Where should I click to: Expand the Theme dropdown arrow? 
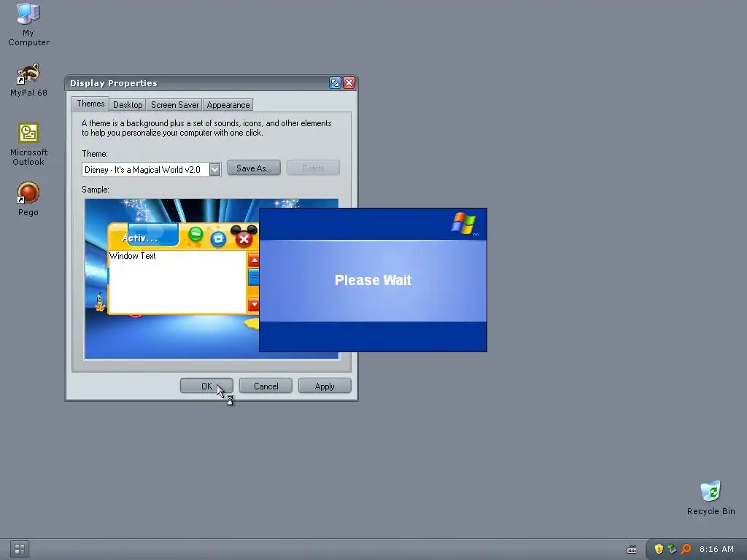215,169
